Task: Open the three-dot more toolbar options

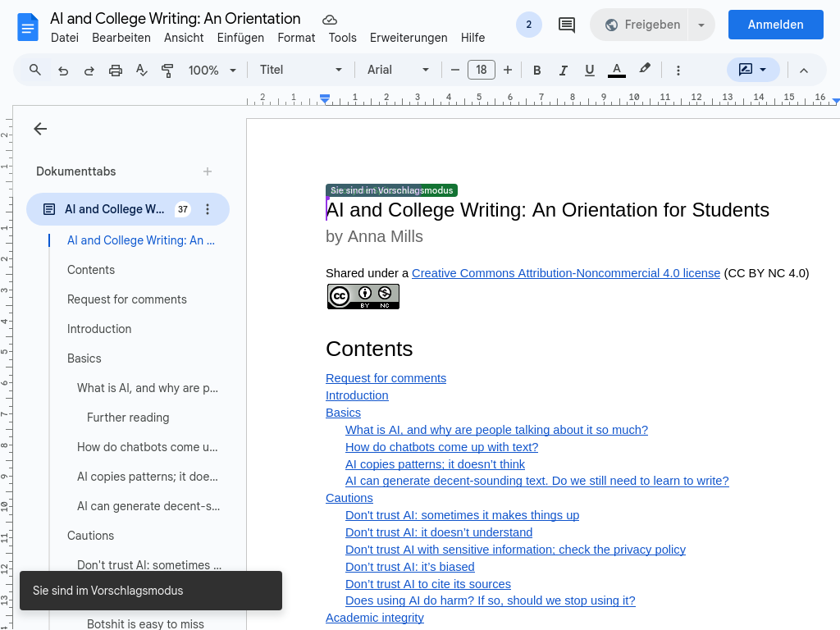Action: tap(678, 71)
